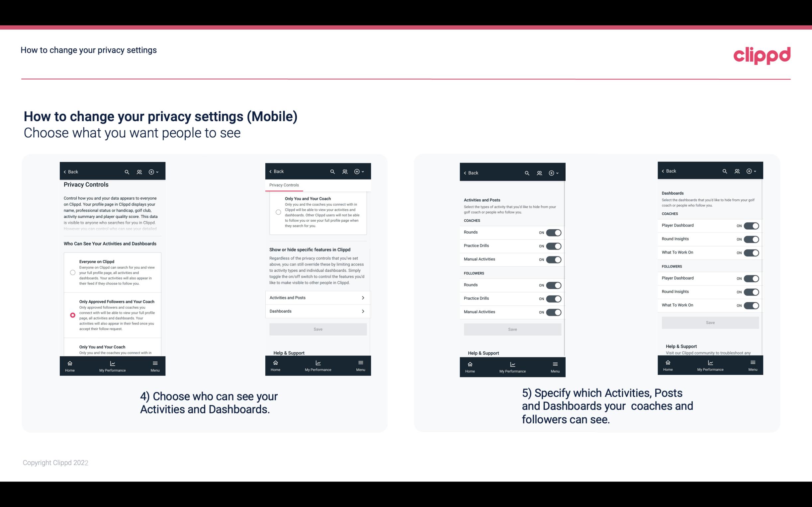812x507 pixels.
Task: Click the Back chevron arrow icon
Action: [x=65, y=172]
